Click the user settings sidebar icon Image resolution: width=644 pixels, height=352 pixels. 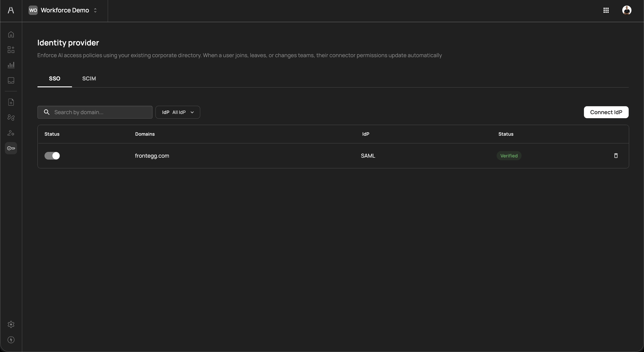pos(11,133)
